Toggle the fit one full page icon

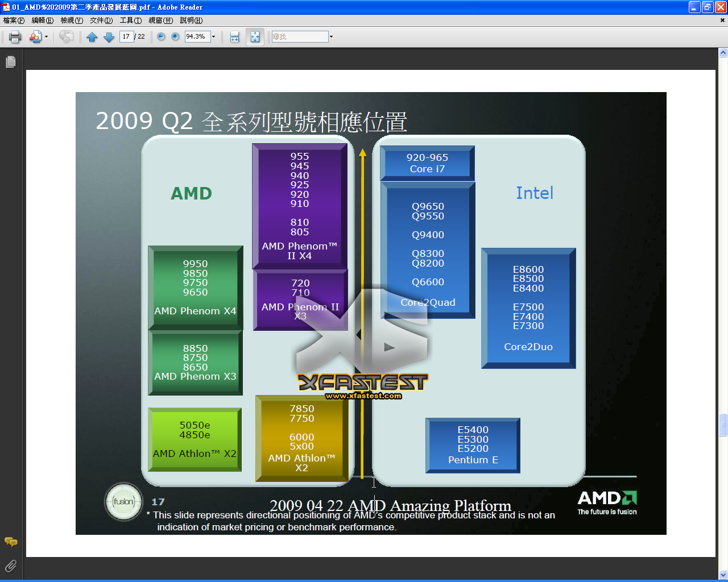pyautogui.click(x=255, y=37)
